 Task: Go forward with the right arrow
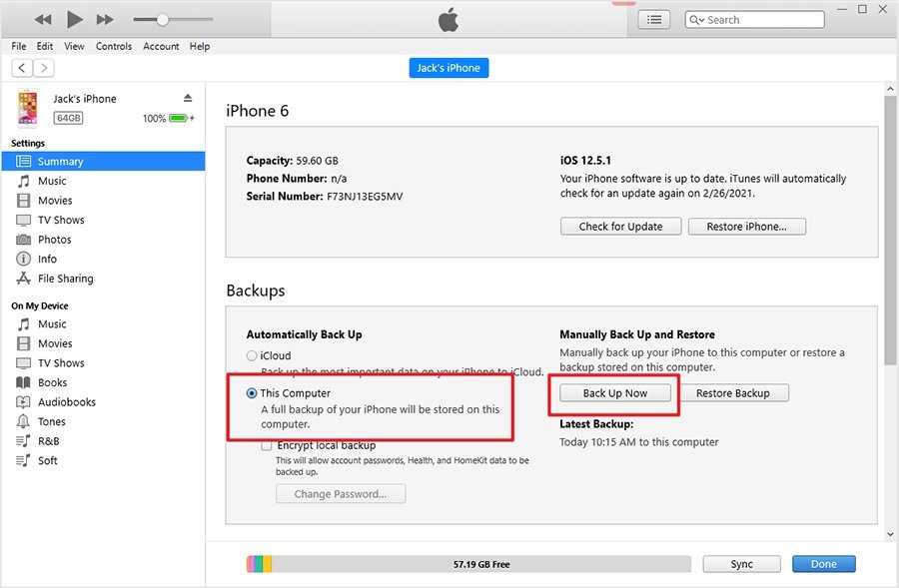[44, 68]
